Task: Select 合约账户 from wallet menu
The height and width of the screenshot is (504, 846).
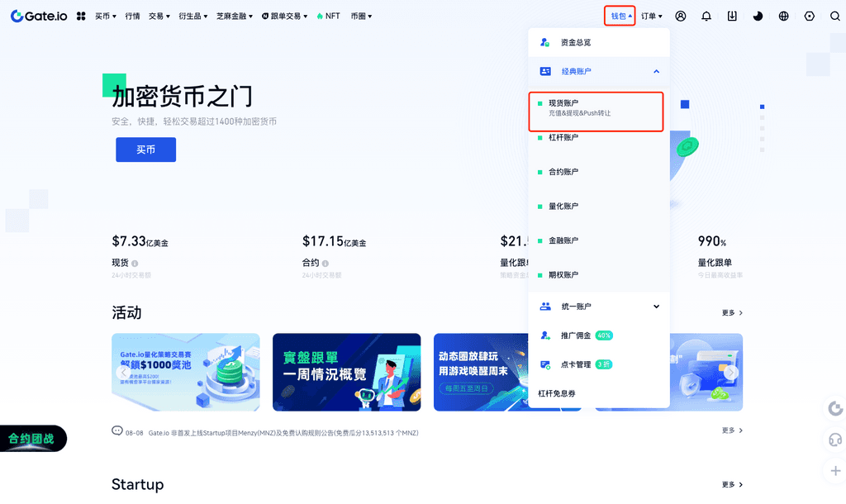Action: tap(563, 172)
